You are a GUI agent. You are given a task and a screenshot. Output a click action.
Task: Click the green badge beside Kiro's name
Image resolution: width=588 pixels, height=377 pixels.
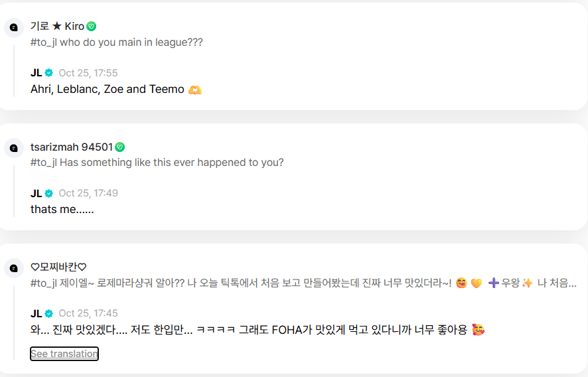click(92, 27)
